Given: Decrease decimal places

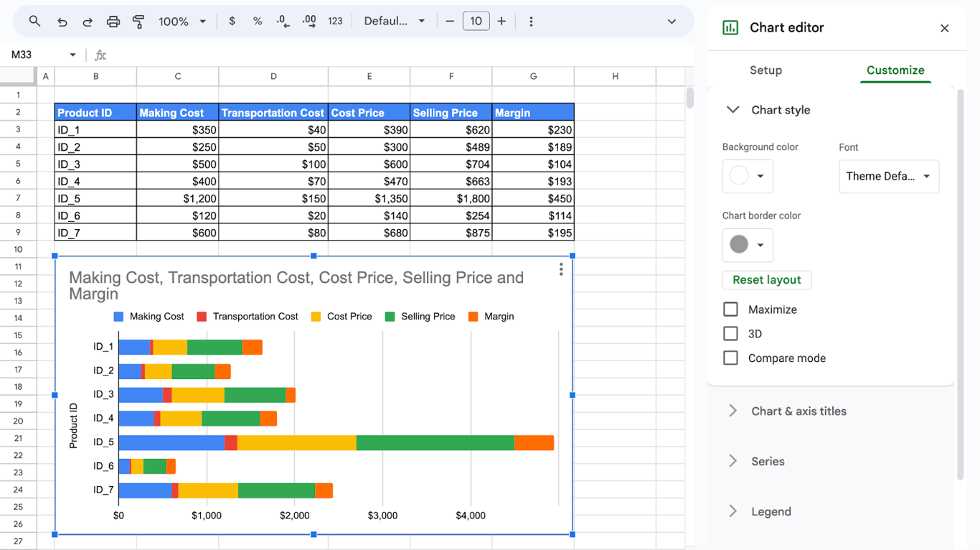Looking at the screenshot, I should pyautogui.click(x=283, y=22).
